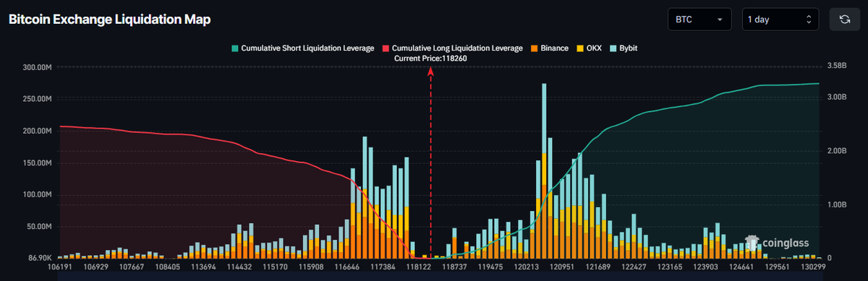Click the tallest liquidation bar near 120213
The height and width of the screenshot is (281, 868).
(544, 170)
